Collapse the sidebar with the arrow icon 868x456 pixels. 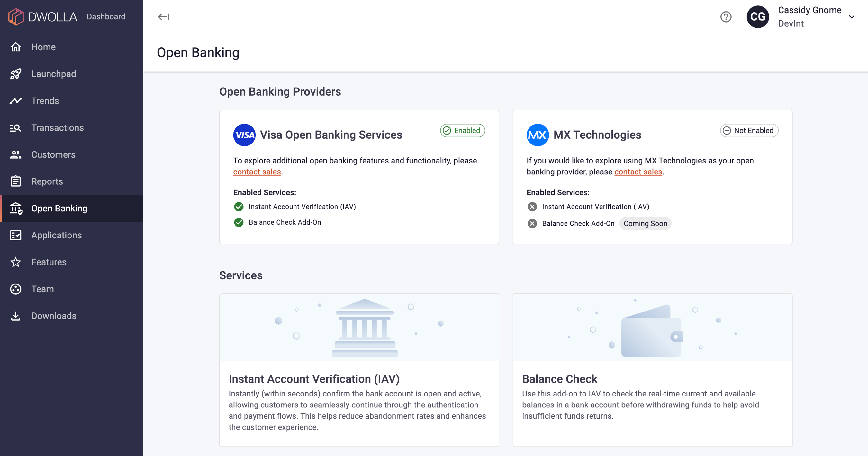[x=164, y=16]
